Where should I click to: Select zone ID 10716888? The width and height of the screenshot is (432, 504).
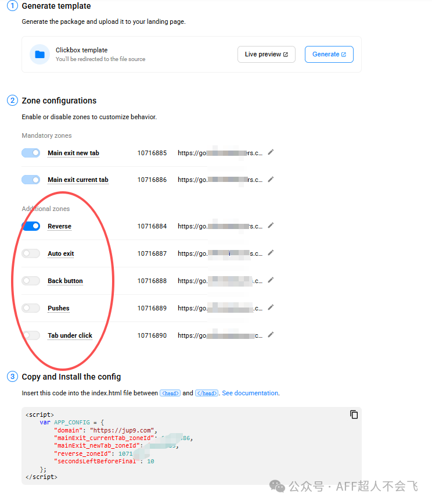[152, 281]
